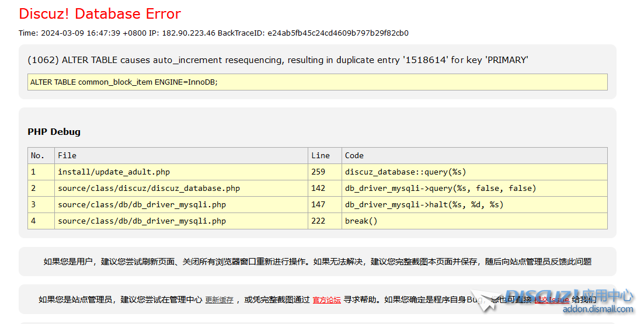Image resolution: width=644 pixels, height=324 pixels.
Task: Open the 官方论坛 link
Action: (x=326, y=299)
